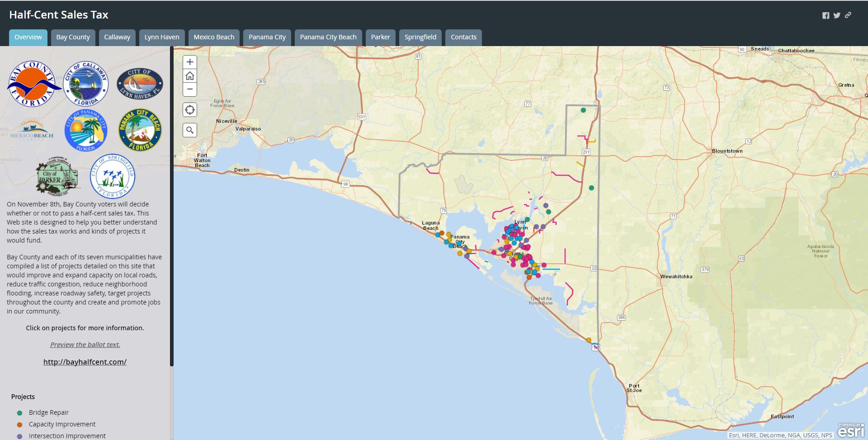This screenshot has width=868, height=440.
Task: Open the Lynn Haven tab
Action: (x=162, y=37)
